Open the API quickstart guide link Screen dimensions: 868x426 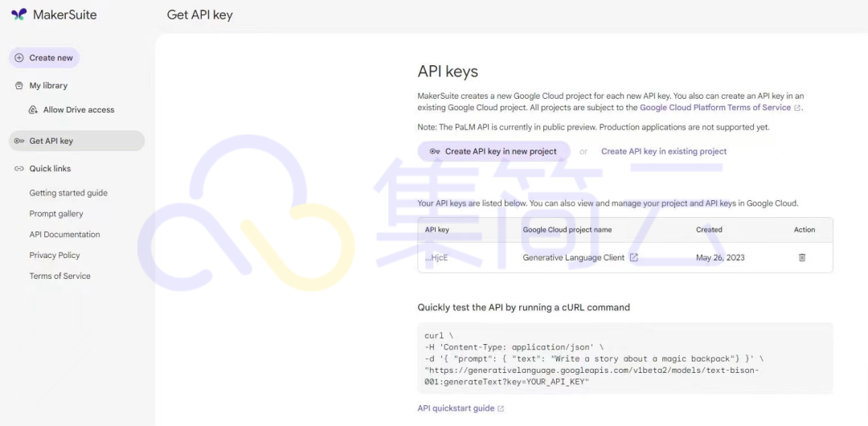pyautogui.click(x=456, y=408)
